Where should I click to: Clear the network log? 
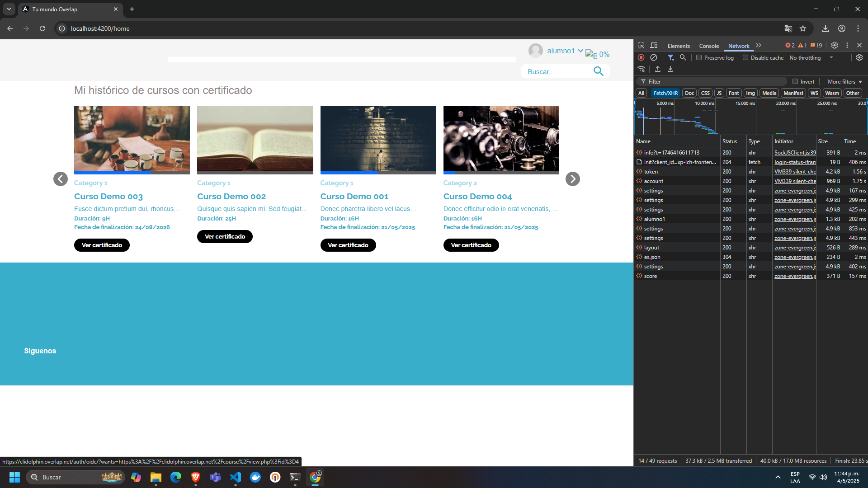[654, 58]
